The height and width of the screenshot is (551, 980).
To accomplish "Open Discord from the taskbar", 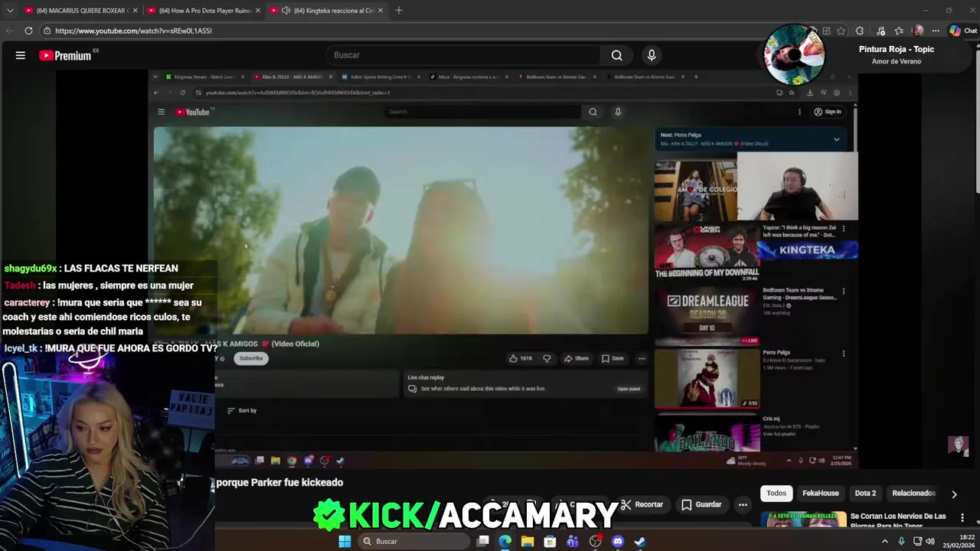I will pos(618,541).
